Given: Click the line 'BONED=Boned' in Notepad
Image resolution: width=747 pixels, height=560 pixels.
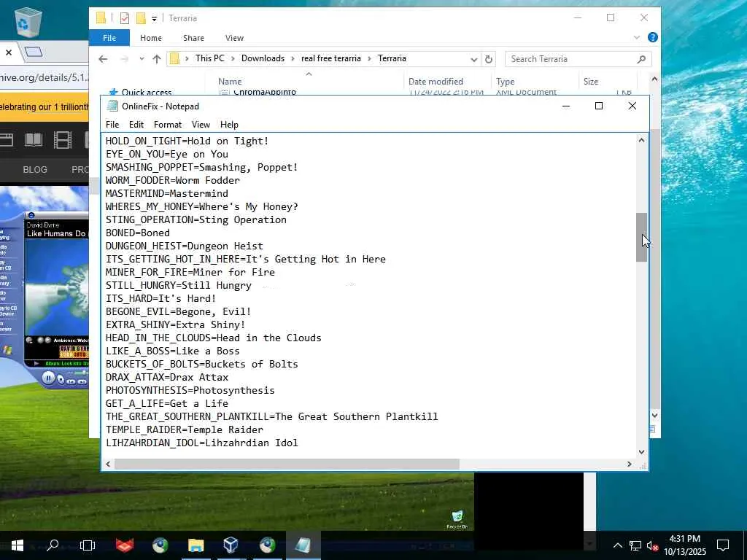Looking at the screenshot, I should 138,233.
